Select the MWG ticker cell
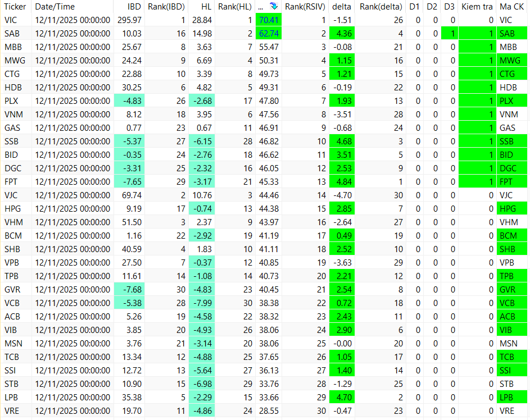 15,61
